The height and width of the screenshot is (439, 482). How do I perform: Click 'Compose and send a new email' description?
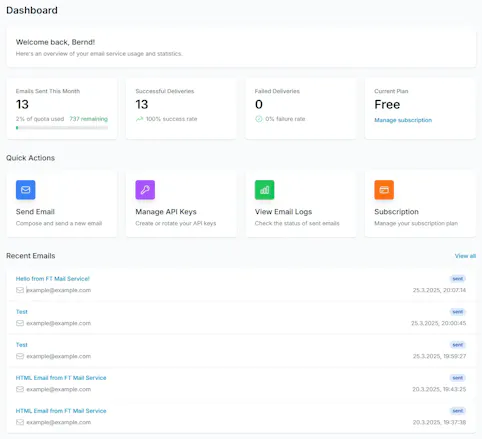point(59,223)
